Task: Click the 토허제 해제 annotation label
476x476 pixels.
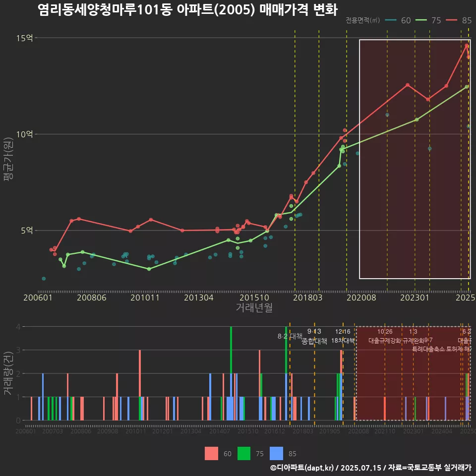Action: click(458, 349)
